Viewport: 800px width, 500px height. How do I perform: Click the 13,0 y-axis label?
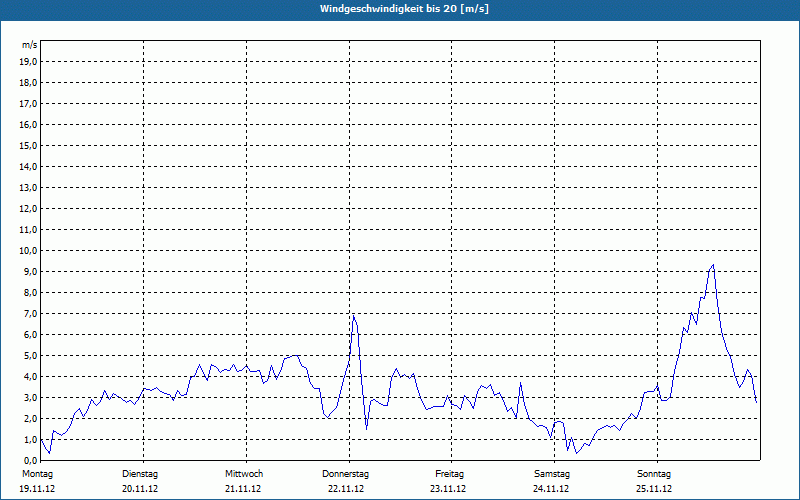tap(29, 188)
